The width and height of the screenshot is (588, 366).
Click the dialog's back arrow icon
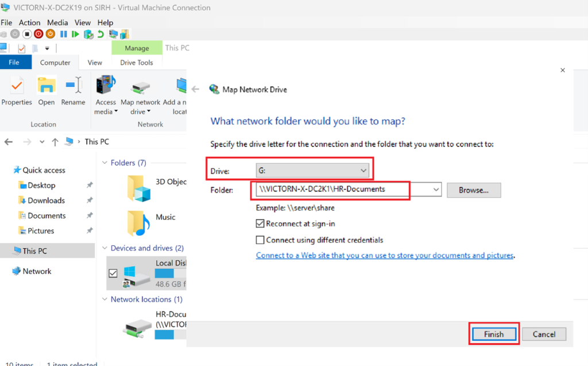[195, 90]
